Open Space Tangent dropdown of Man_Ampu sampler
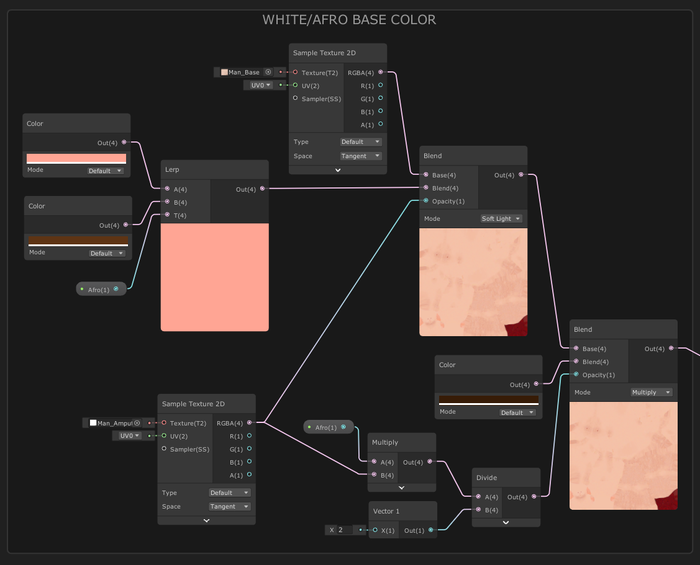The height and width of the screenshot is (565, 700). click(230, 507)
